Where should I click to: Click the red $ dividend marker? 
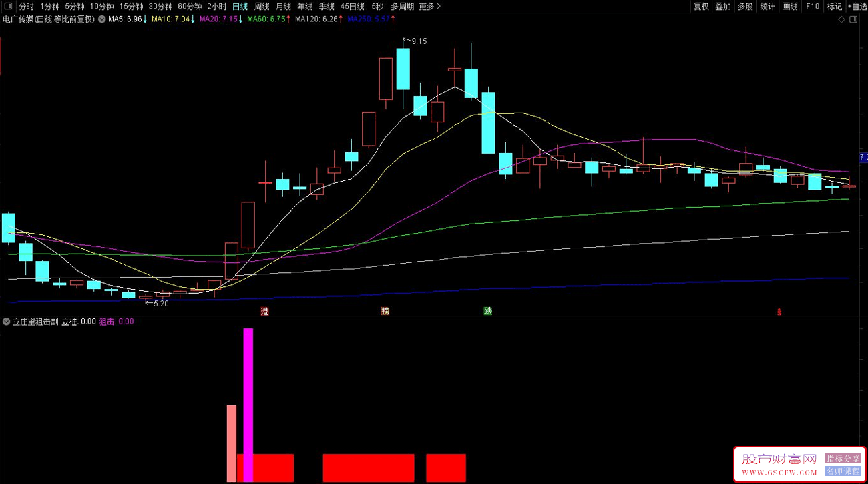pyautogui.click(x=779, y=312)
